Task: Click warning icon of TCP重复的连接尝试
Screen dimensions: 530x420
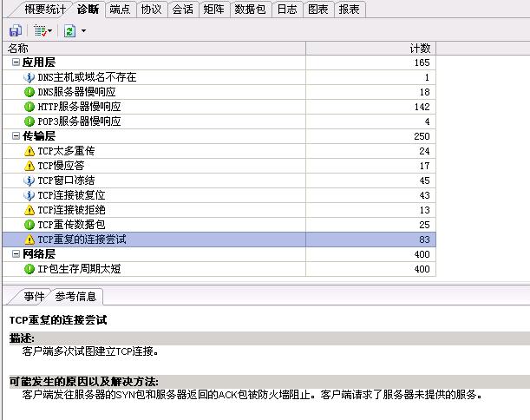Action: (x=29, y=240)
